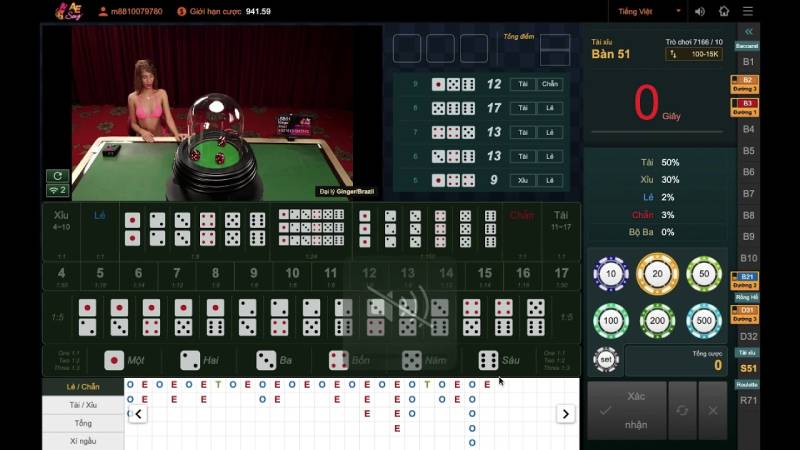Select the 10 value chip
The image size is (800, 450).
point(611,273)
